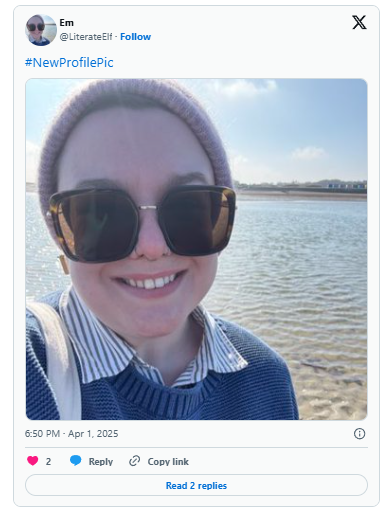Click the chain link copy icon

pos(135,461)
